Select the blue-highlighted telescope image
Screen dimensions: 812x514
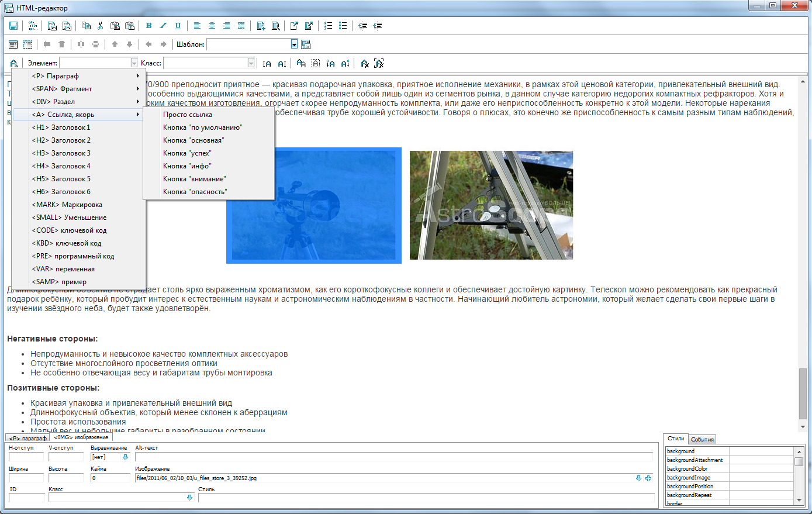pos(314,205)
